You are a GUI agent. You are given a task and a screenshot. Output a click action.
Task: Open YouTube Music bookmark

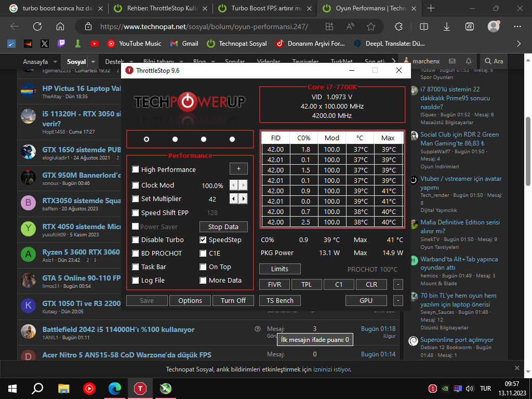click(135, 44)
